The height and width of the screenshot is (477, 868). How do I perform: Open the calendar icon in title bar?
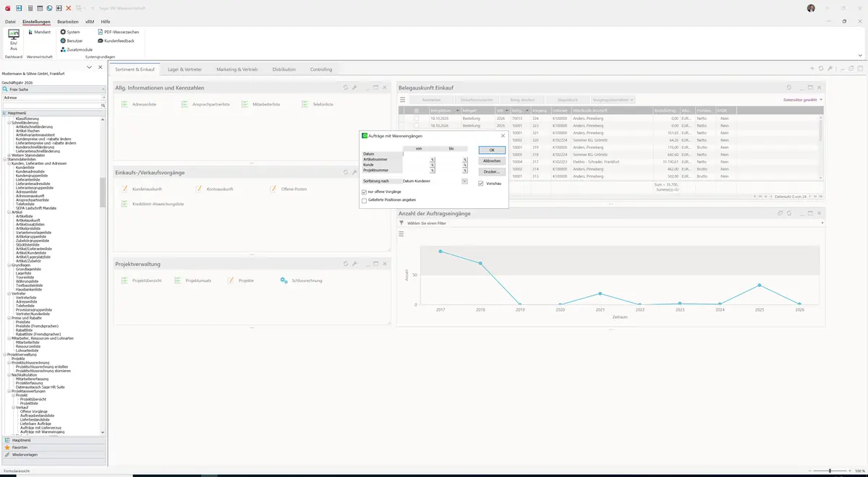pos(40,8)
